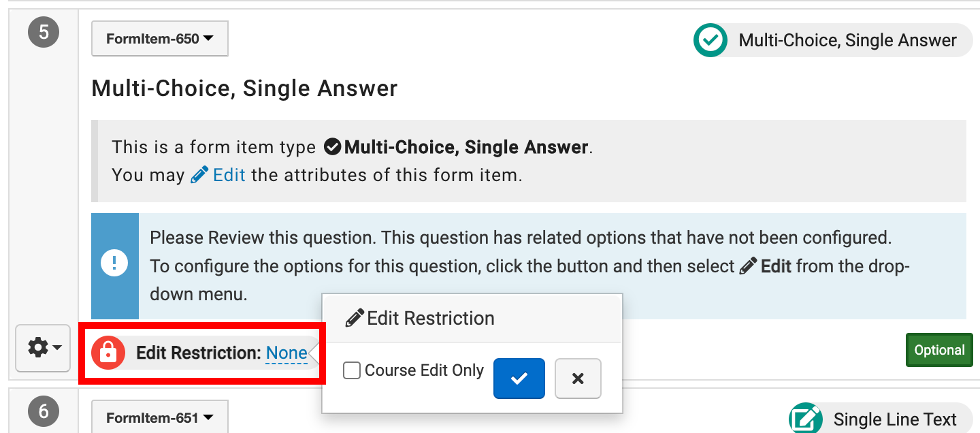Confirm restriction with blue checkmark button
The height and width of the screenshot is (433, 980).
point(519,378)
